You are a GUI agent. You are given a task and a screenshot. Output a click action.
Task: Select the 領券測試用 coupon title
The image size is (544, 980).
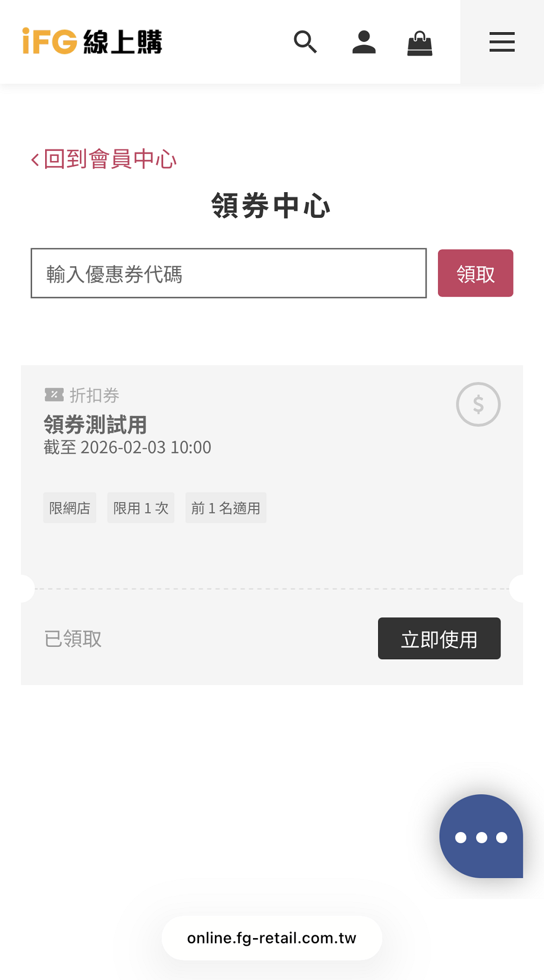click(95, 425)
